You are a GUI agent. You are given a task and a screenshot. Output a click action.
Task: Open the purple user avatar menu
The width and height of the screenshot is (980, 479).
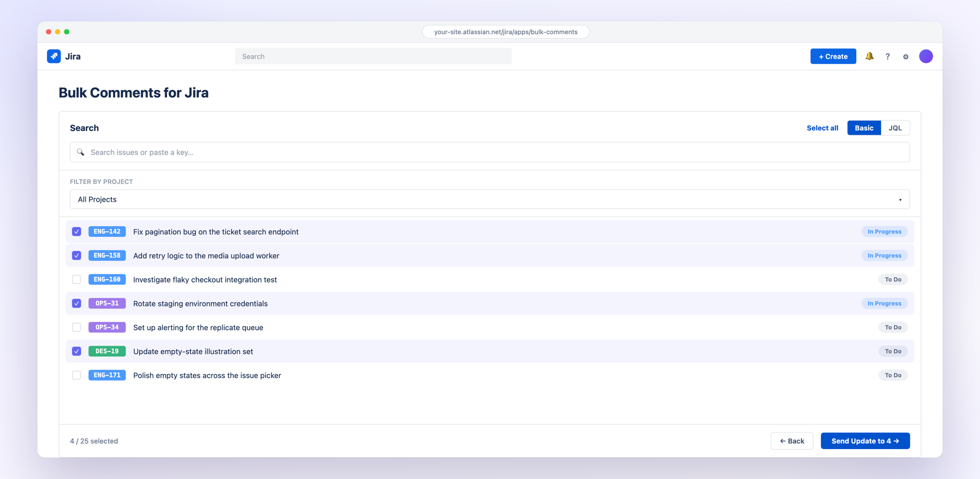point(926,56)
